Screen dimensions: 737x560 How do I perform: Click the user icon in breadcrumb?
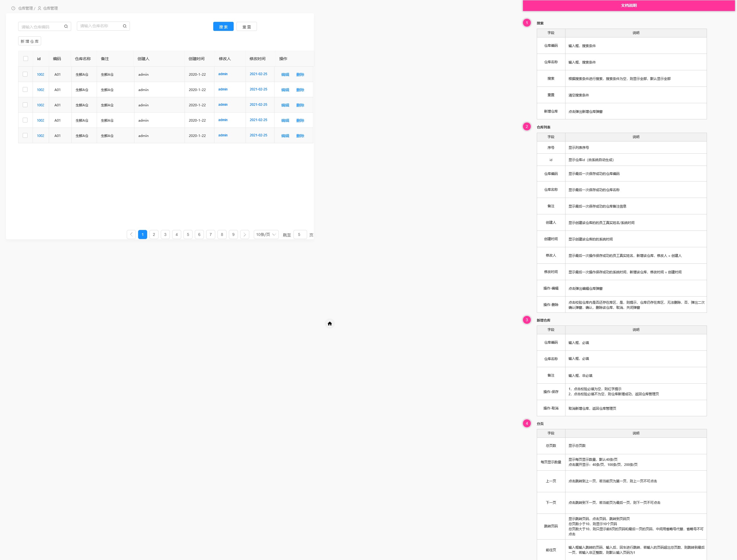(39, 8)
